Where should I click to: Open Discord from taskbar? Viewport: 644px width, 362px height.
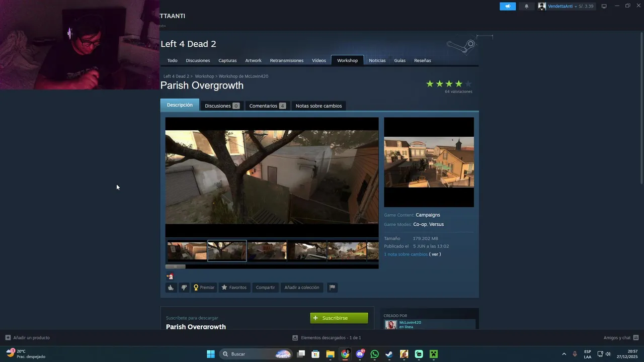(x=360, y=354)
